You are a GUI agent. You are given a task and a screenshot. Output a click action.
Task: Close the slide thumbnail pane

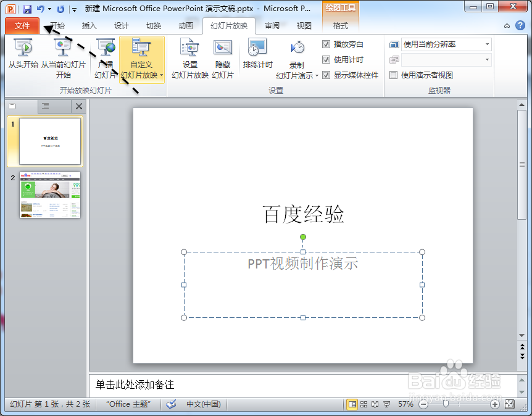pyautogui.click(x=79, y=106)
